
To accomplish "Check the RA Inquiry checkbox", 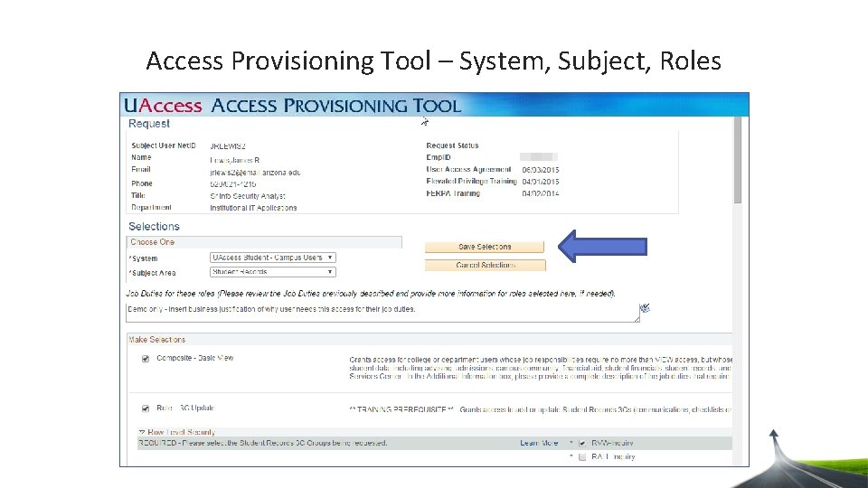I will coord(581,457).
